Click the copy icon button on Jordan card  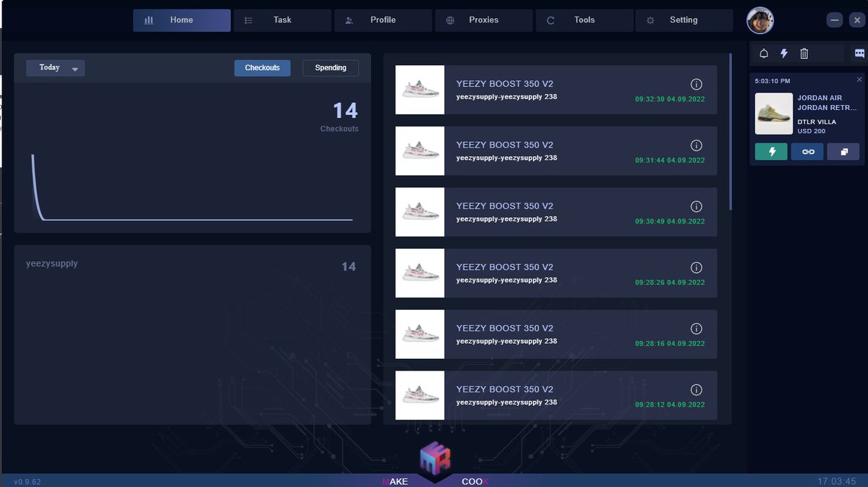[843, 151]
